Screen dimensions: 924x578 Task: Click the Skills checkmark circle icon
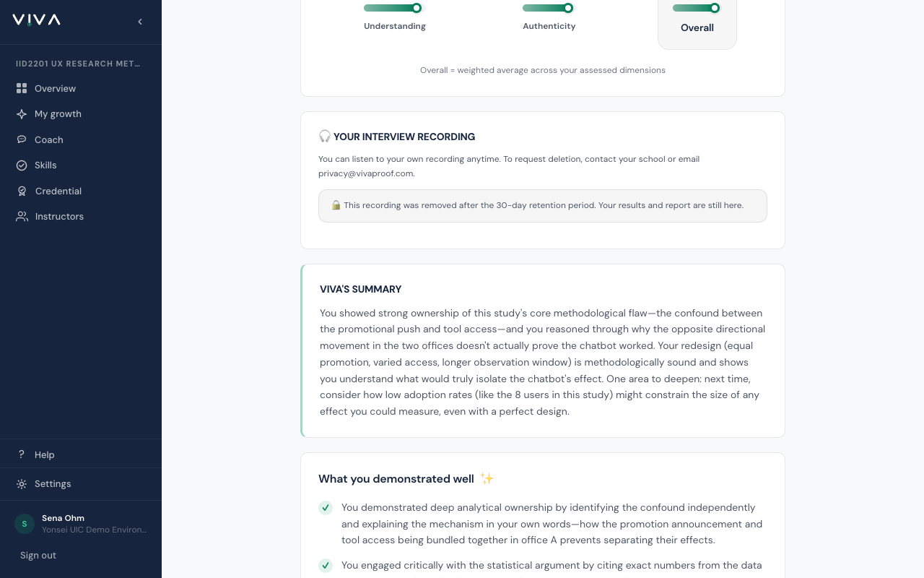(22, 165)
